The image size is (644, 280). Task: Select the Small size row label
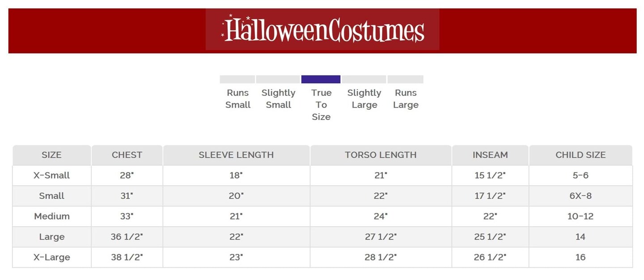pos(51,196)
